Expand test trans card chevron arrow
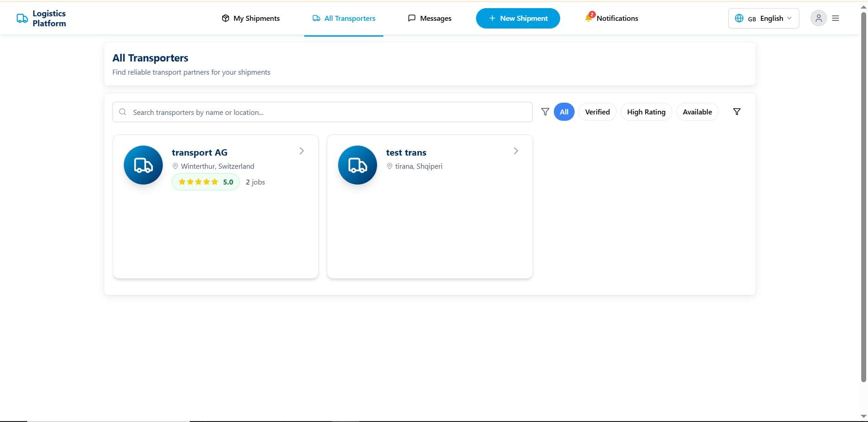Viewport: 868px width, 422px height. (x=516, y=151)
